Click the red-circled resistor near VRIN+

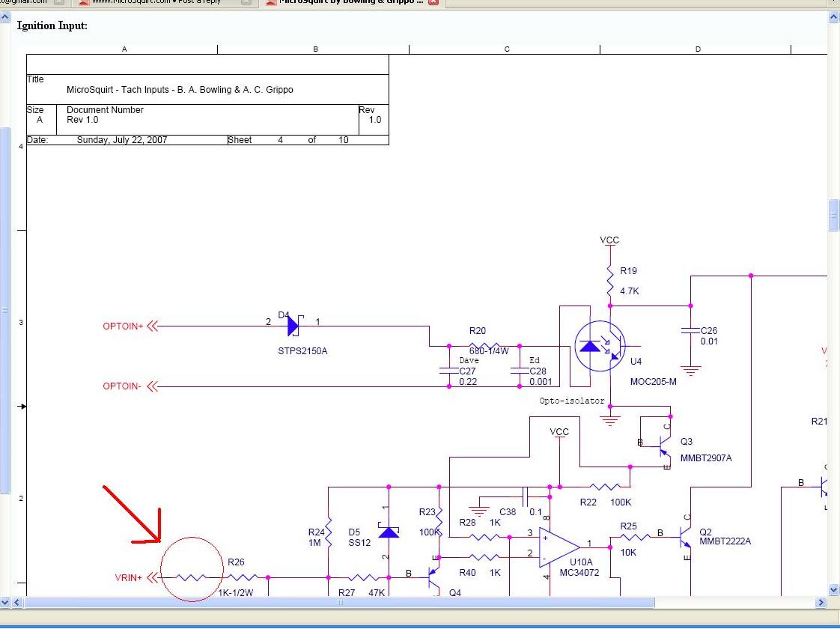(192, 577)
